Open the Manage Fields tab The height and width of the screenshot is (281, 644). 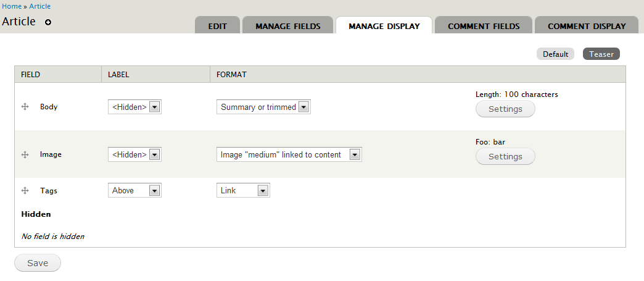click(x=287, y=26)
